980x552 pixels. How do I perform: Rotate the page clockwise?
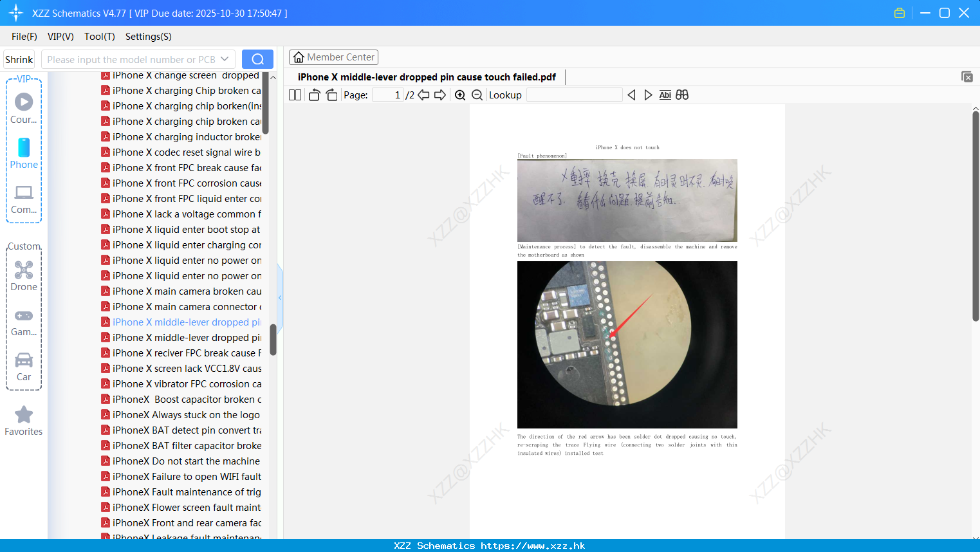tap(331, 95)
